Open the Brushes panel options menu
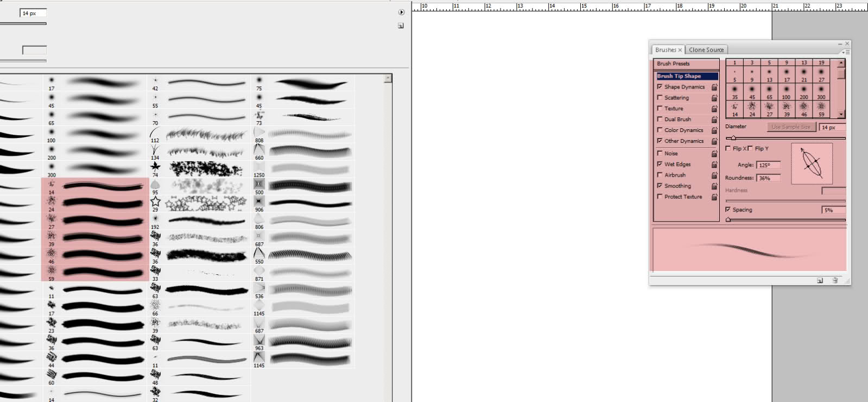868x402 pixels. coord(846,52)
